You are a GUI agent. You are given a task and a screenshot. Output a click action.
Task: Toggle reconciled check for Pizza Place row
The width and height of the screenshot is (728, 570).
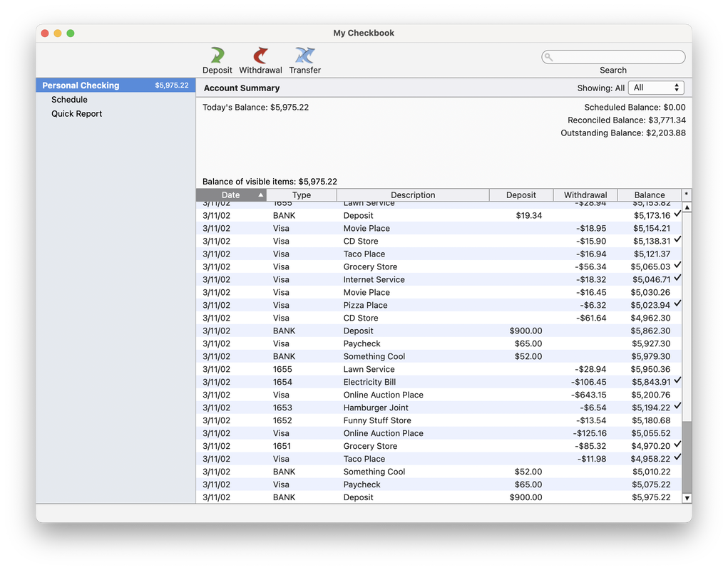(x=677, y=304)
